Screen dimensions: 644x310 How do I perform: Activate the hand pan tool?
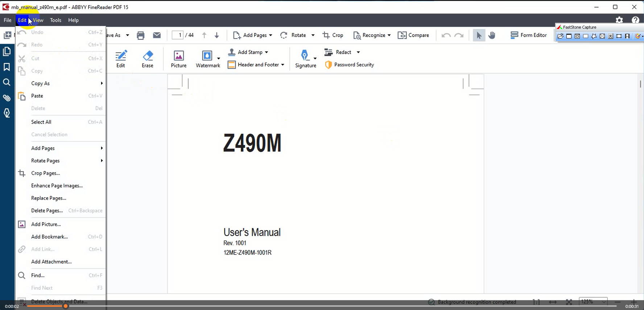coord(492,35)
